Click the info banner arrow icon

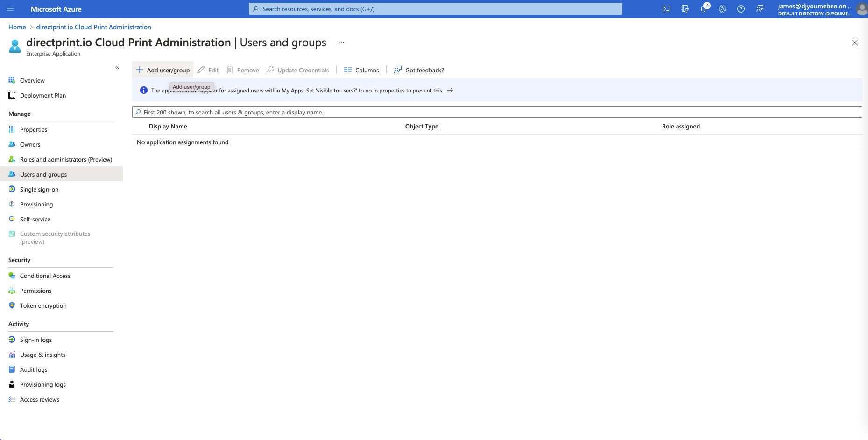click(x=450, y=91)
